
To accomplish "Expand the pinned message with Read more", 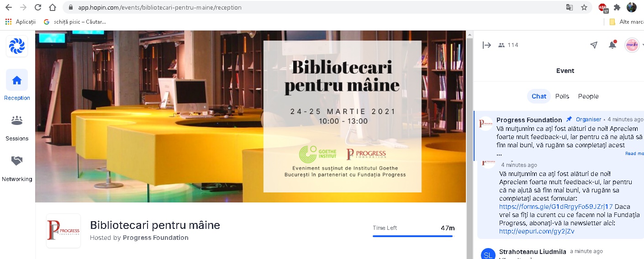I will (x=634, y=154).
